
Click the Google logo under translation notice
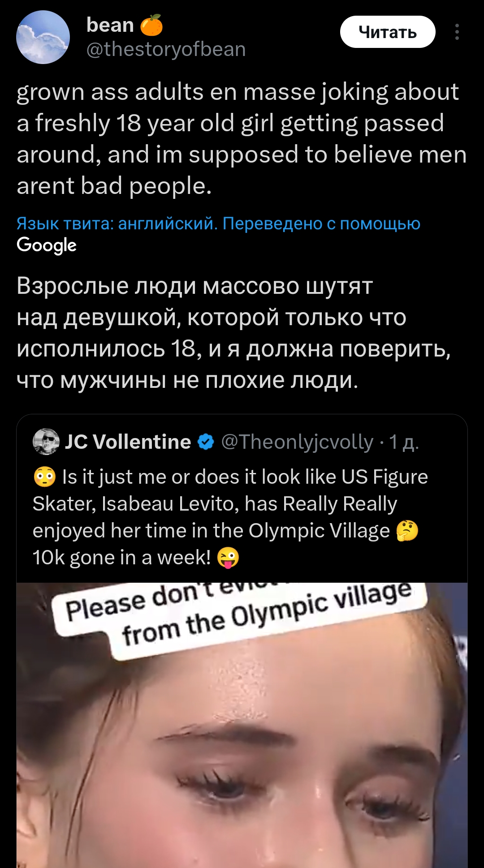[x=47, y=245]
